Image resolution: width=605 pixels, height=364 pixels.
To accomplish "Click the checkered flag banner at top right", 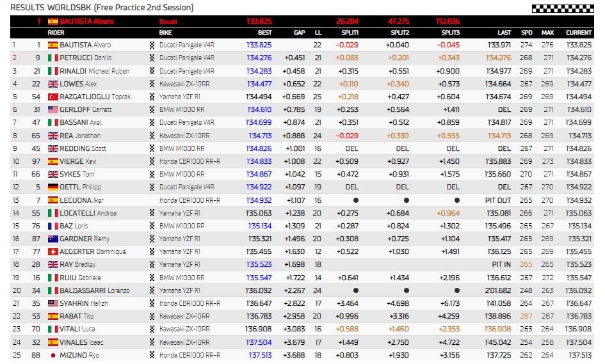I will pos(563,8).
